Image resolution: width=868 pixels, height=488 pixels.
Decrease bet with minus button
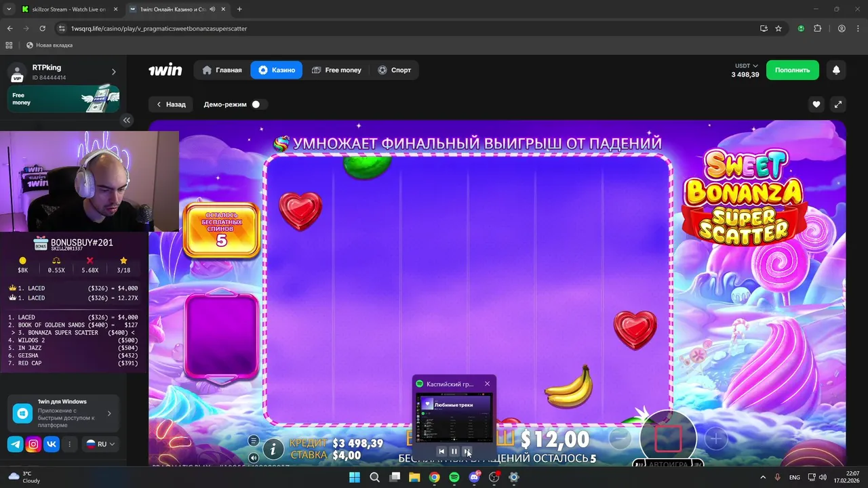[x=620, y=439]
